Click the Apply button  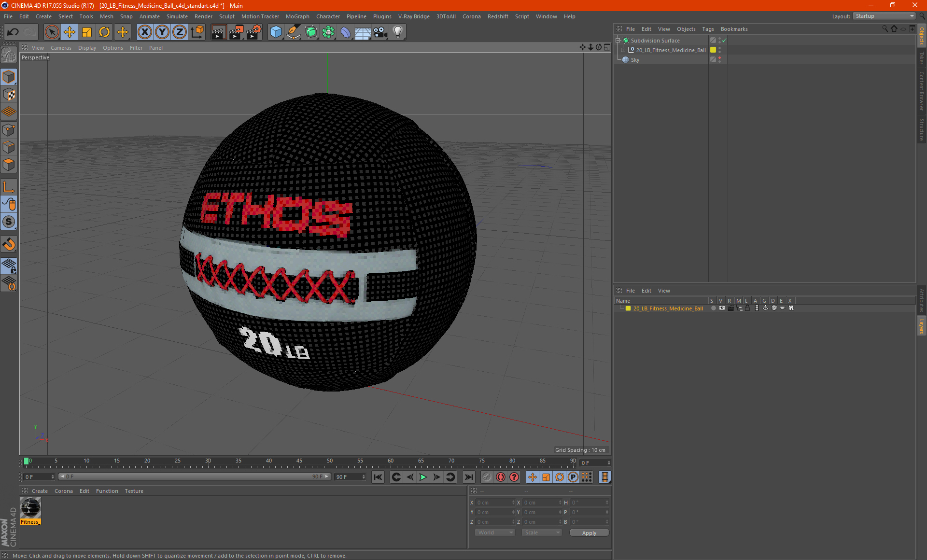[589, 532]
